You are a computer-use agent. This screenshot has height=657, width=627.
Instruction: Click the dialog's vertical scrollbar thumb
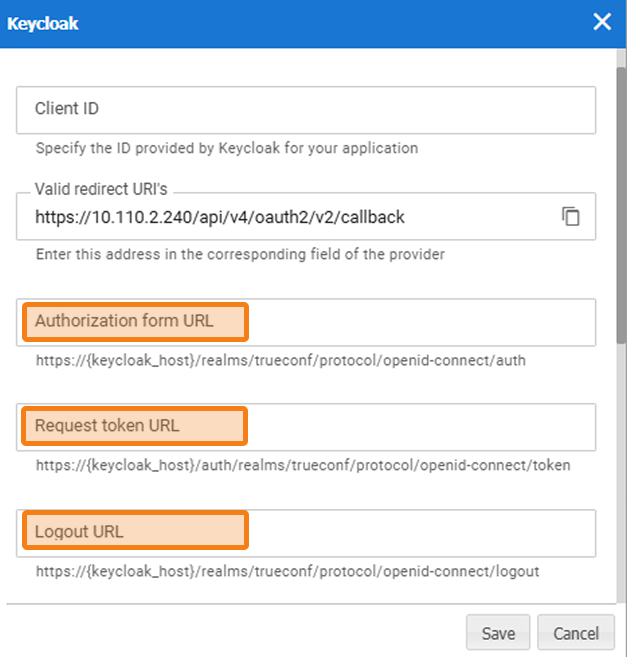pos(621,200)
